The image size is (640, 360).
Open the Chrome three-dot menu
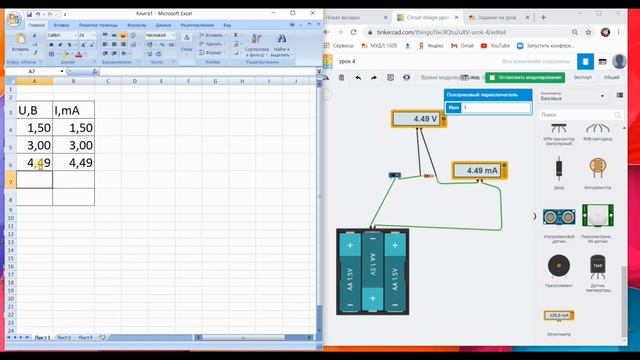pos(619,32)
